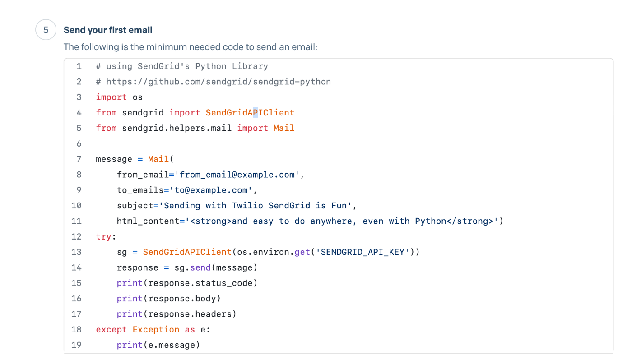This screenshot has height=364, width=632.
Task: Click 'SendGridAPIClient' on the import line 4
Action: (250, 113)
